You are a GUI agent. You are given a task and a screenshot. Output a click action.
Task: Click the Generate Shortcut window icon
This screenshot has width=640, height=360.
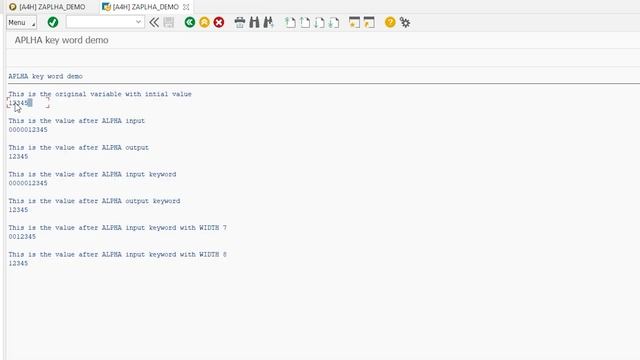(x=369, y=22)
